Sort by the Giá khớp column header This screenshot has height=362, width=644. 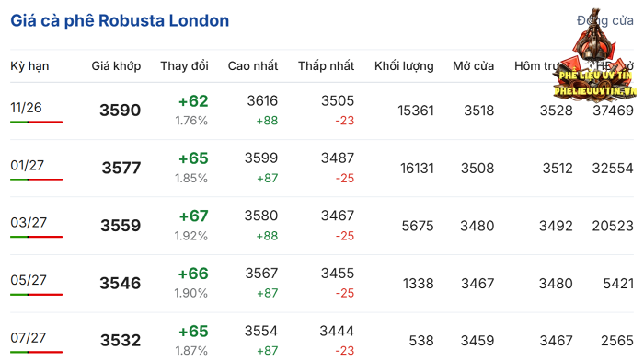[x=116, y=65]
